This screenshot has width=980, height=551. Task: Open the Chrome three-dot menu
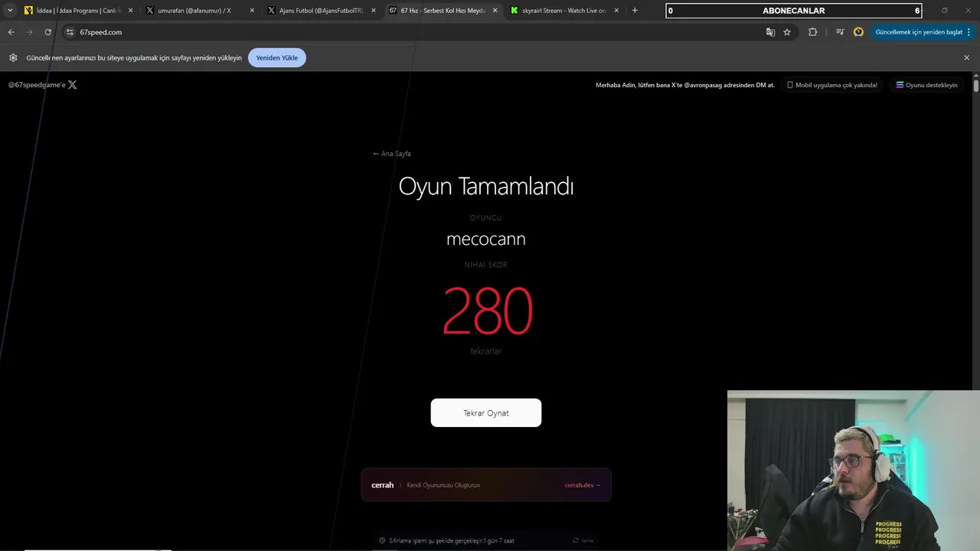(x=969, y=32)
